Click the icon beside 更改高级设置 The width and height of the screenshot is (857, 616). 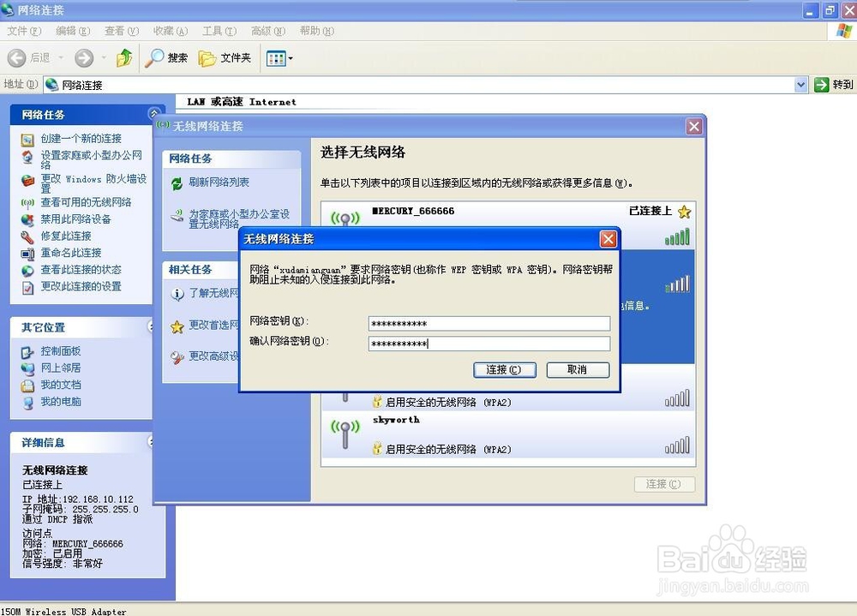click(177, 357)
